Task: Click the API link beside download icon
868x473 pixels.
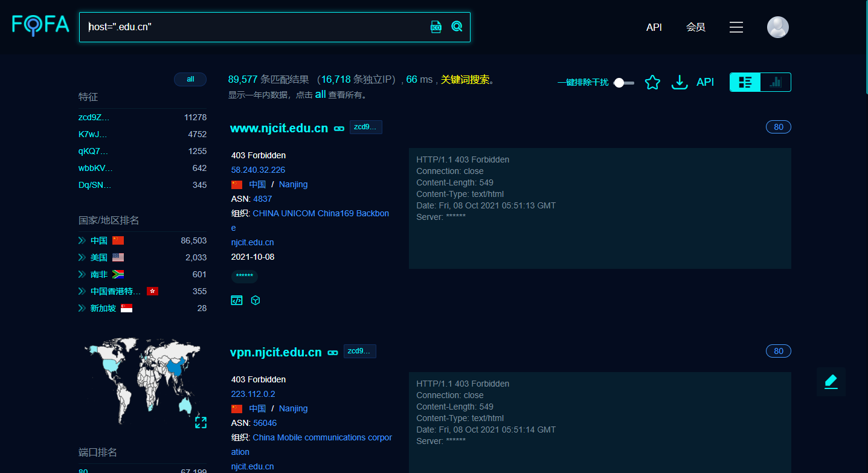Action: [705, 82]
